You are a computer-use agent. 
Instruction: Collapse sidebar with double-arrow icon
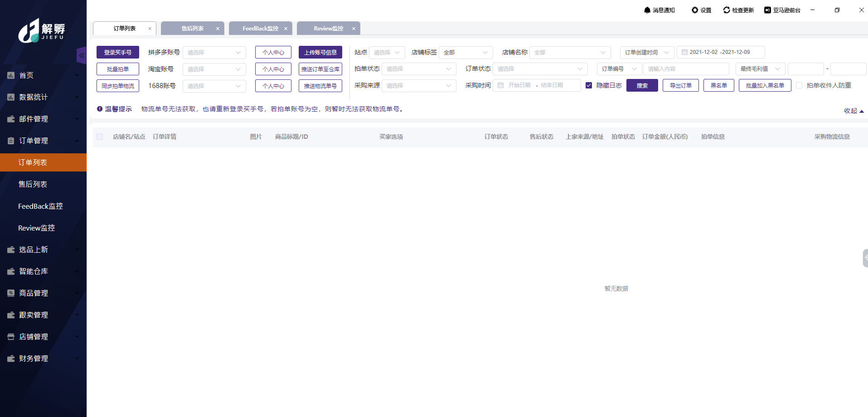pyautogui.click(x=82, y=56)
